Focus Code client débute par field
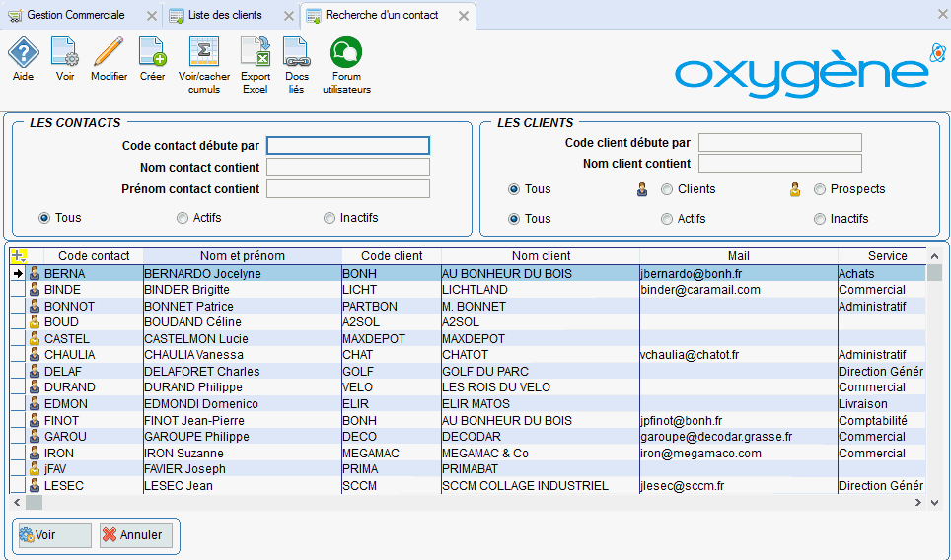The width and height of the screenshot is (951, 560). coord(780,142)
